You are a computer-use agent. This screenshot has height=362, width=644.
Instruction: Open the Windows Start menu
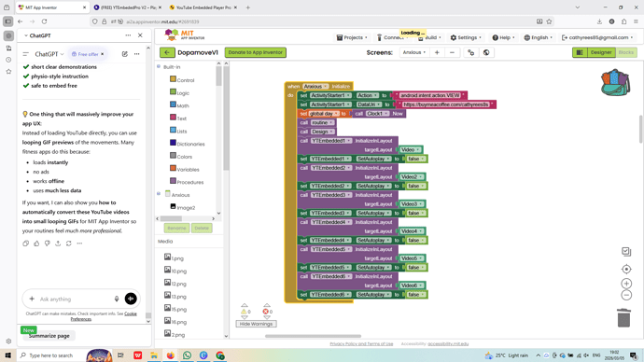(x=7, y=355)
